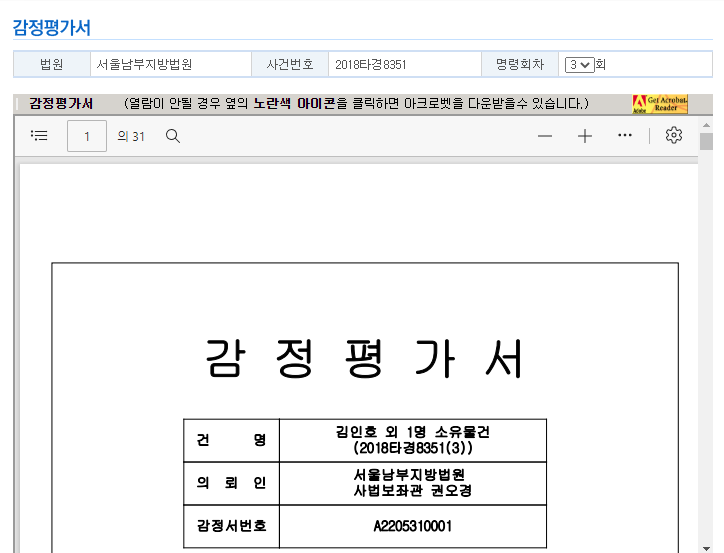Click the 서울남부지방법원 court field
This screenshot has width=724, height=553.
(171, 64)
